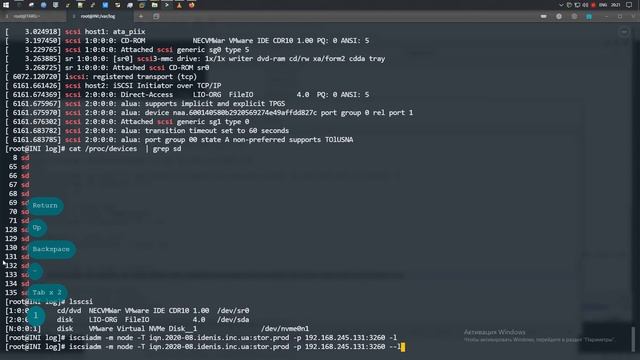Click the terminal vertical scrollbar thumb
640x360 pixels.
(x=633, y=338)
